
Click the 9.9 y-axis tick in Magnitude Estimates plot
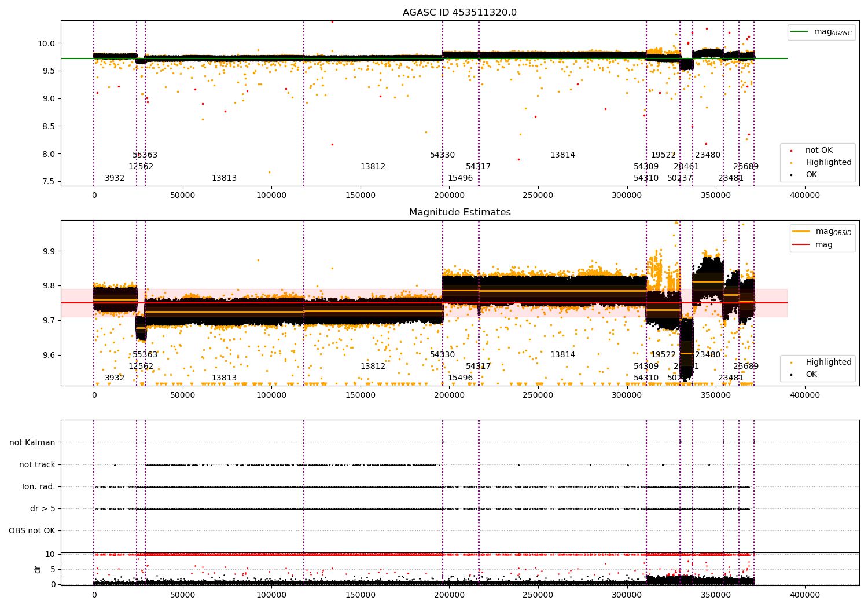[x=49, y=252]
